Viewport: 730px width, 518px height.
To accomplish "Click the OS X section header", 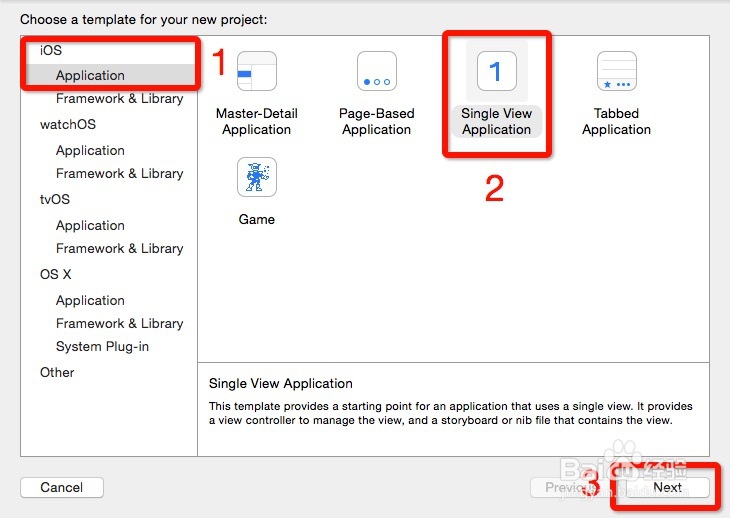I will (55, 274).
